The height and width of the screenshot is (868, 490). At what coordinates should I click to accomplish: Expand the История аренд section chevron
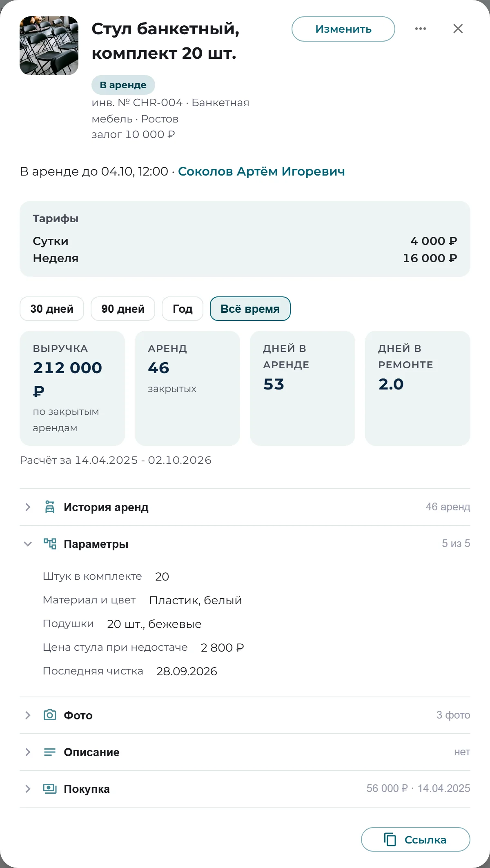pos(28,507)
